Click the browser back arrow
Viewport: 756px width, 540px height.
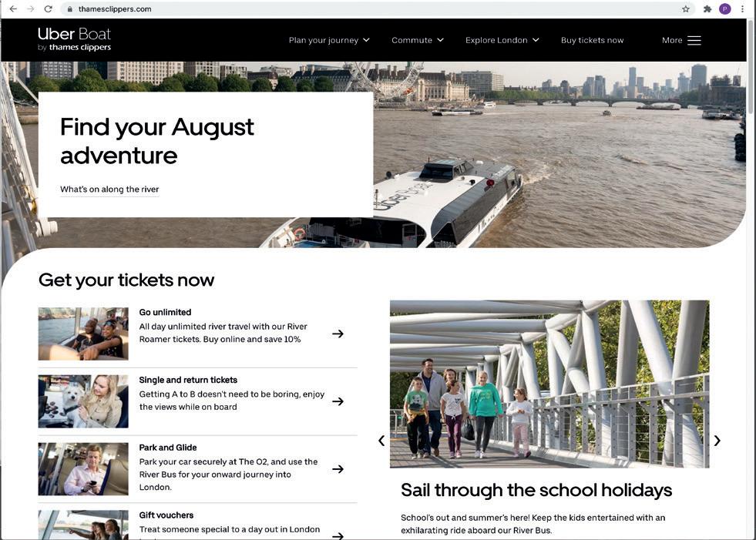[13, 8]
